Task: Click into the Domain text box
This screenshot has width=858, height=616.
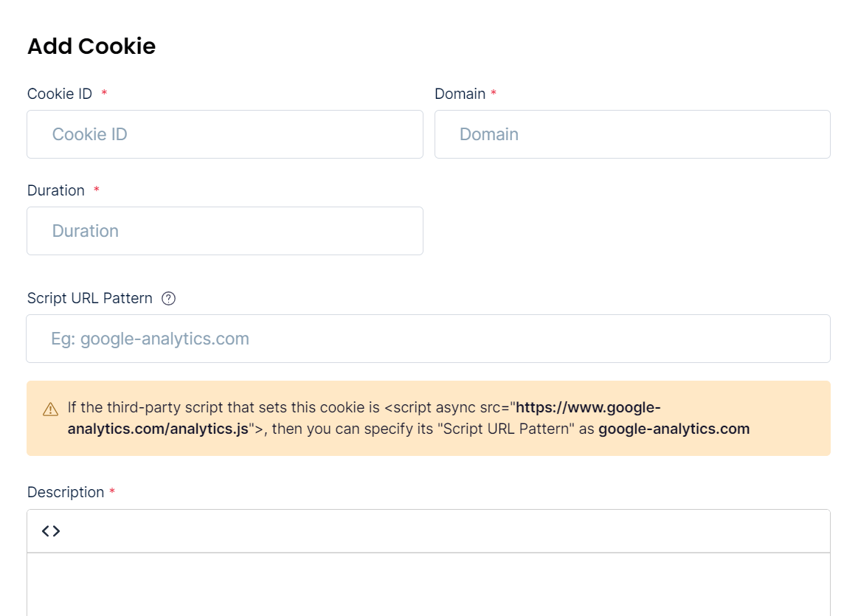Action: [632, 134]
